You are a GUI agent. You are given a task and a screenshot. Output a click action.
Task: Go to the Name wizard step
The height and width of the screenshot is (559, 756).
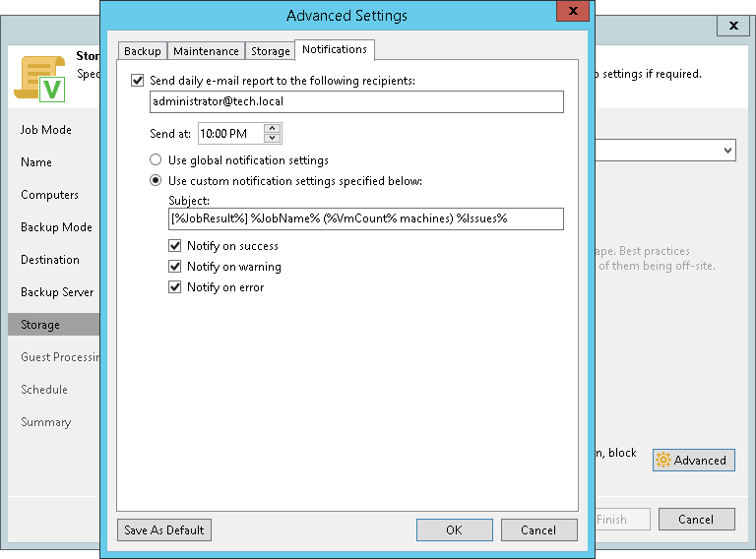[36, 162]
